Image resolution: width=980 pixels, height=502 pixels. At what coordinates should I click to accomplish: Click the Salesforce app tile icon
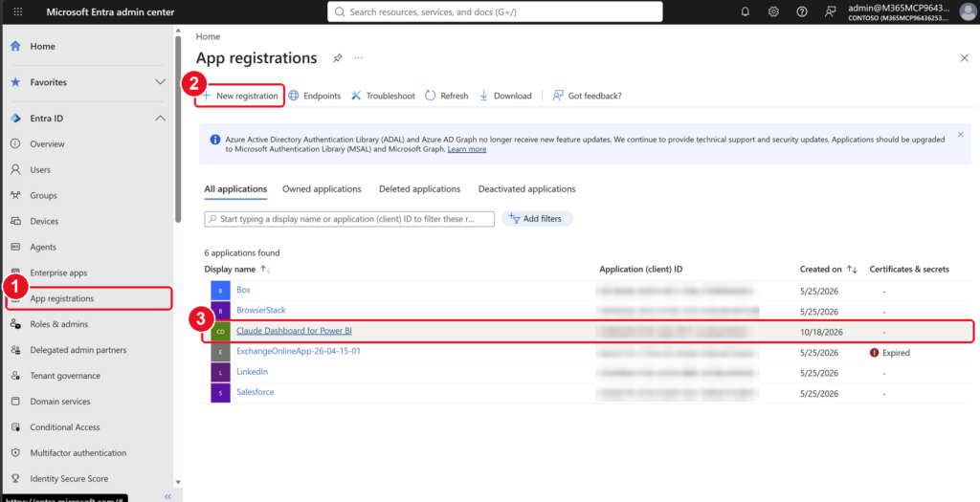coord(220,393)
